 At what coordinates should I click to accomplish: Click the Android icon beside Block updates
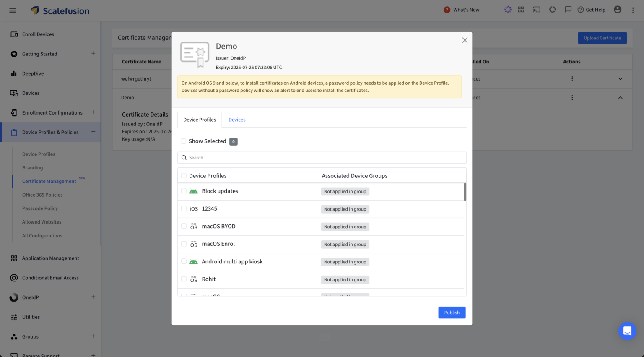[193, 191]
